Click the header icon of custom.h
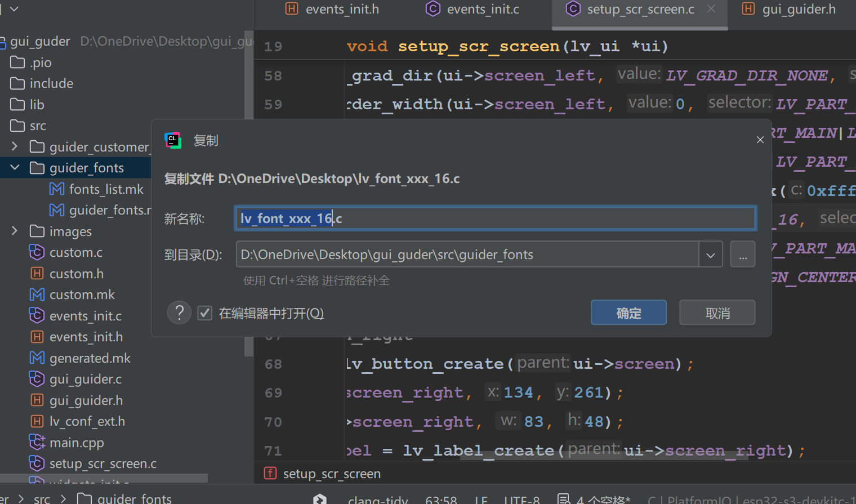 click(37, 273)
